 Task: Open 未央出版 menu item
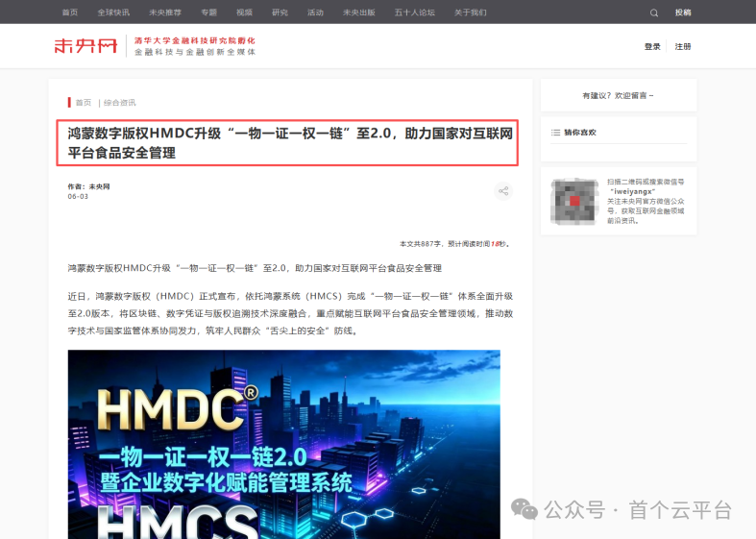pyautogui.click(x=358, y=12)
